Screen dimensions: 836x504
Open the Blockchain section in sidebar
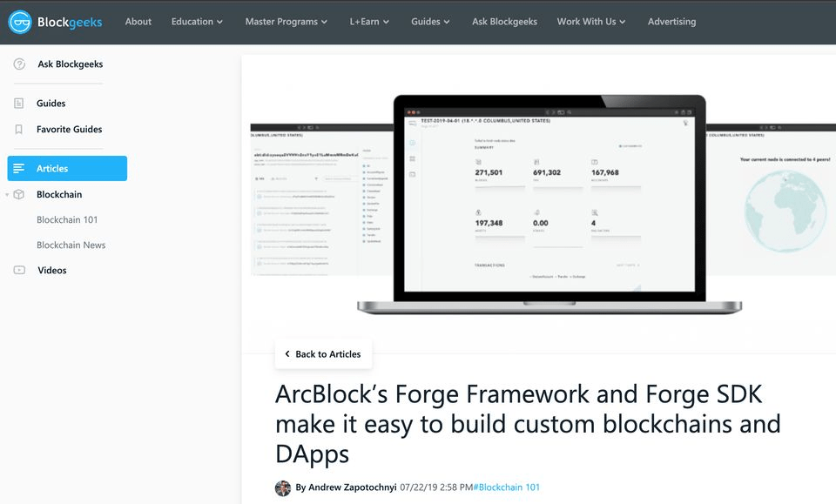[59, 194]
